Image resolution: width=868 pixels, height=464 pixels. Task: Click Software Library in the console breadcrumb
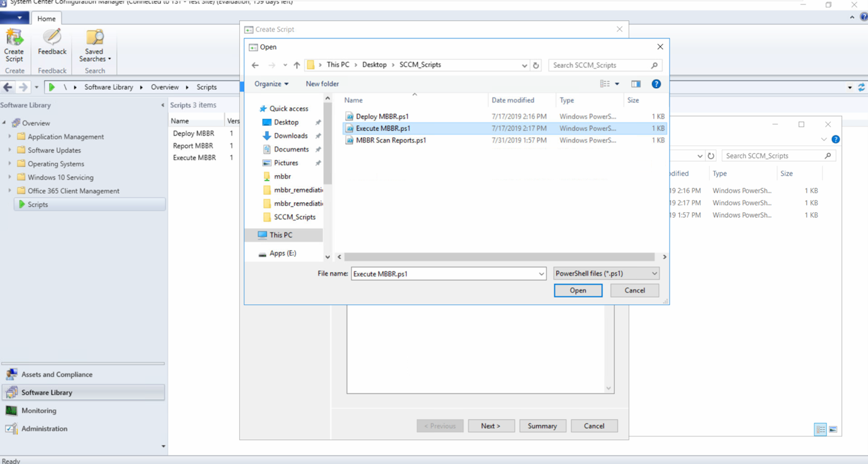(108, 88)
